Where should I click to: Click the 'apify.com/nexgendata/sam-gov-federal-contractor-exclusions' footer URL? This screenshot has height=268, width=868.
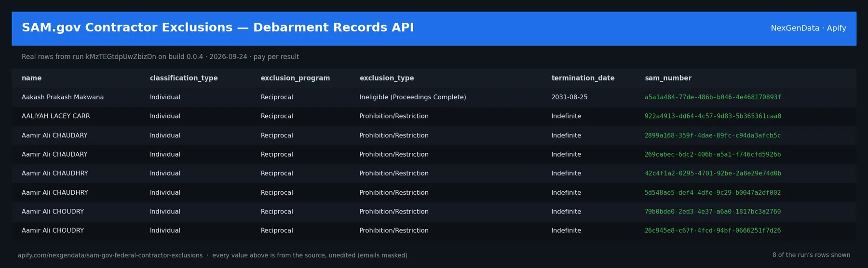tap(110, 255)
